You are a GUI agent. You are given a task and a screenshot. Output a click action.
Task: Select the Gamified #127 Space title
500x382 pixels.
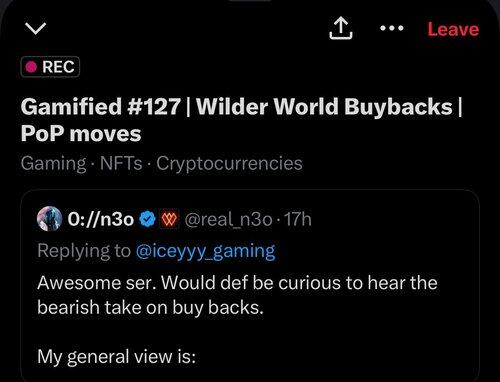(x=241, y=120)
